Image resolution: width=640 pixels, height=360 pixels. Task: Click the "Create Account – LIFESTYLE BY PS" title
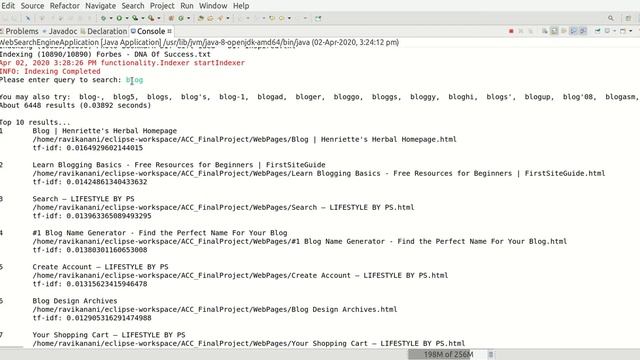pos(100,267)
